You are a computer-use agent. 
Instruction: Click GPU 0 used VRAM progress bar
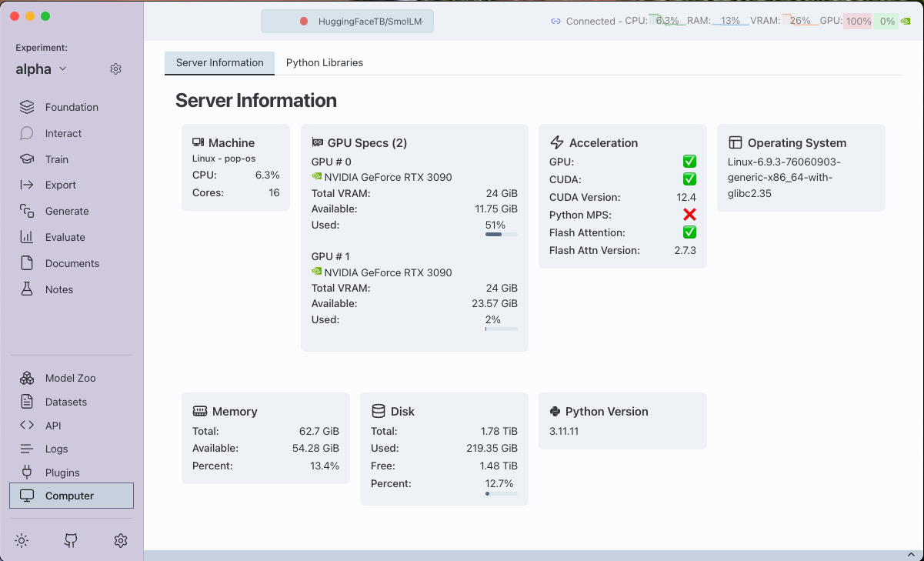501,234
